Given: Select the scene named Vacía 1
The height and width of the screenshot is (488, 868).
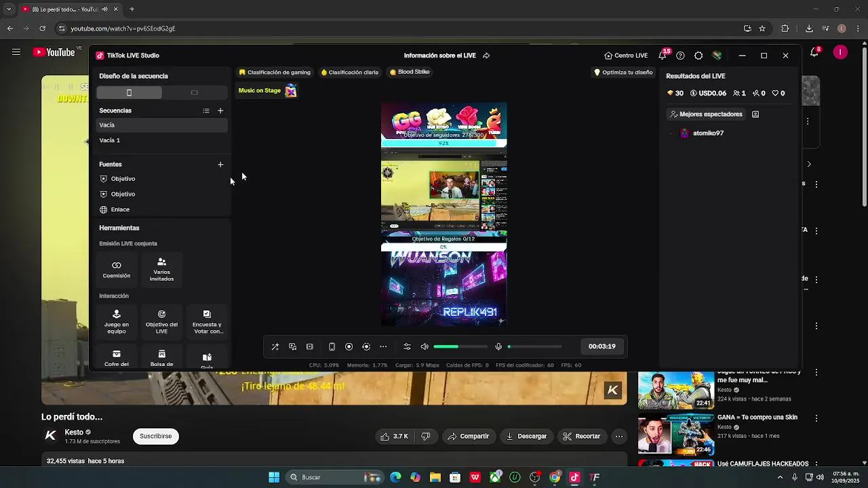Looking at the screenshot, I should click(161, 140).
